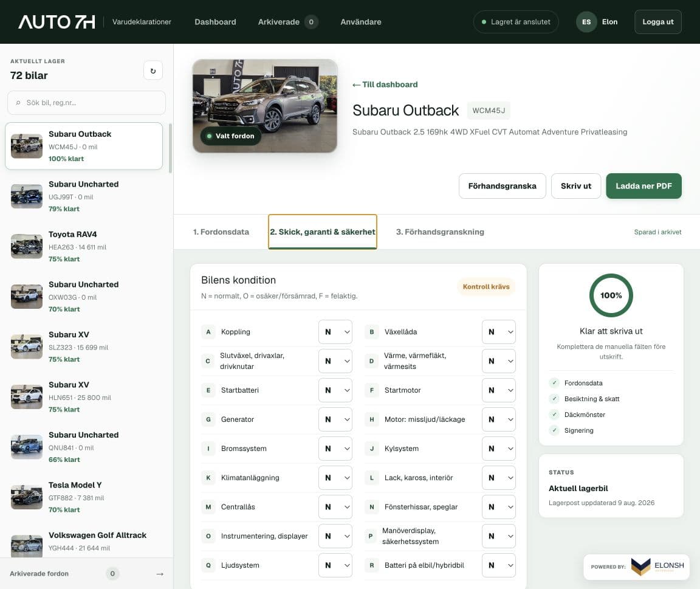Open Användare in the top navigation
Viewport: 700px width, 589px height.
coord(361,22)
